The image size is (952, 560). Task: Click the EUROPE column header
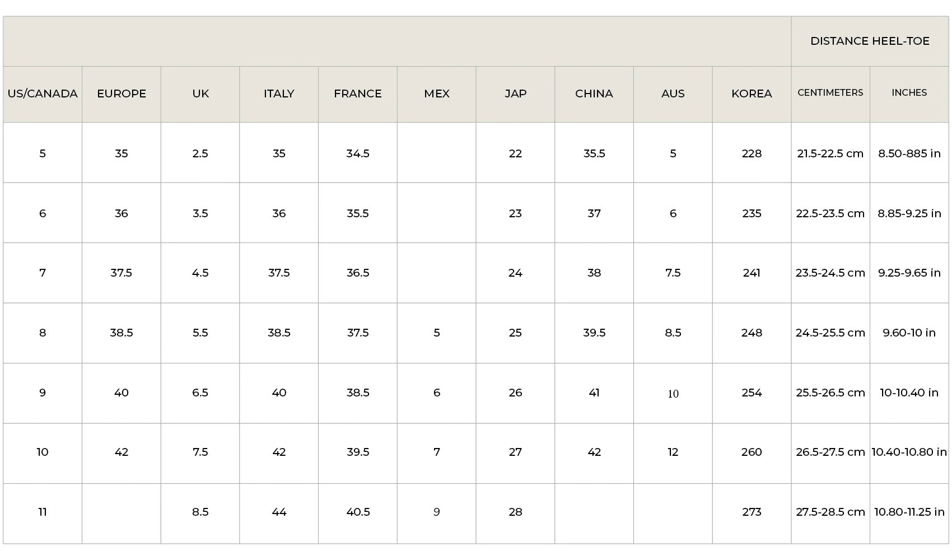[x=122, y=94]
